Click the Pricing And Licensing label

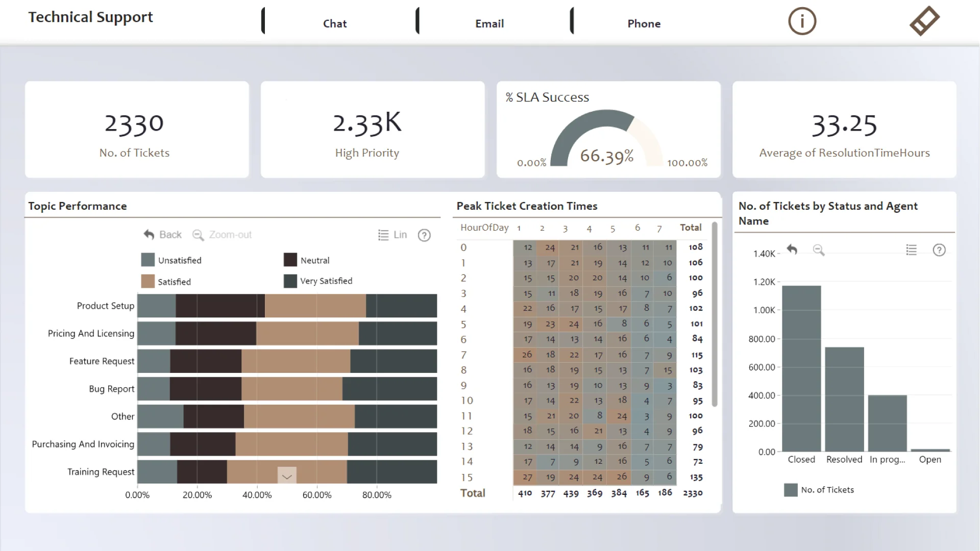click(91, 333)
